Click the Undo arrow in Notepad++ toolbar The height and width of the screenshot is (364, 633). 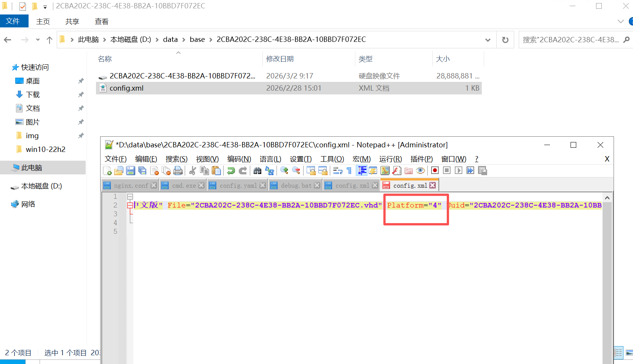(x=231, y=171)
